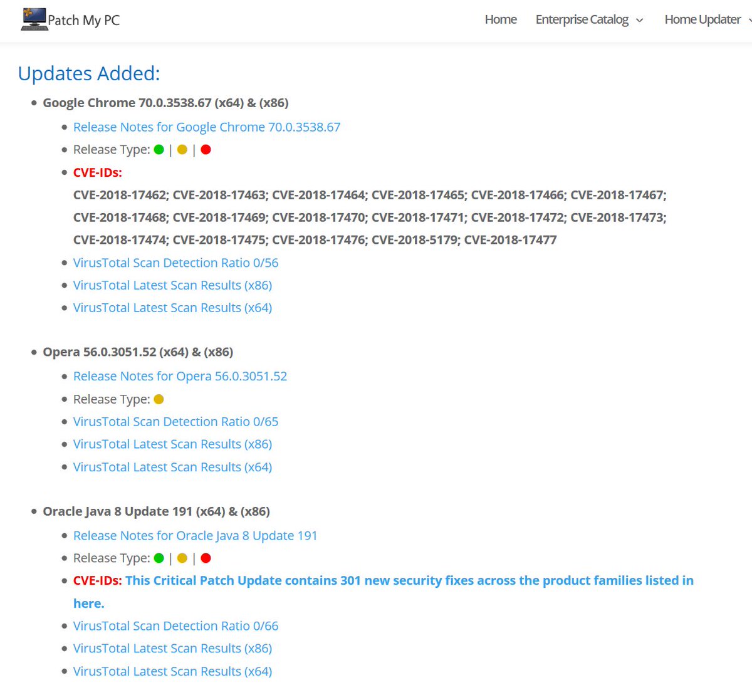Open Java VirusTotal Latest Scan Results (x86)
752x700 pixels.
point(172,649)
